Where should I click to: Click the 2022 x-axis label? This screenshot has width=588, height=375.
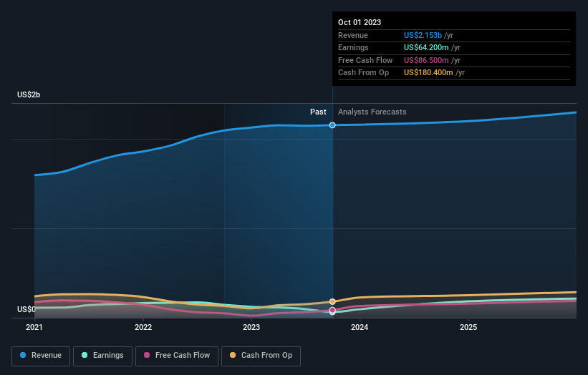143,328
